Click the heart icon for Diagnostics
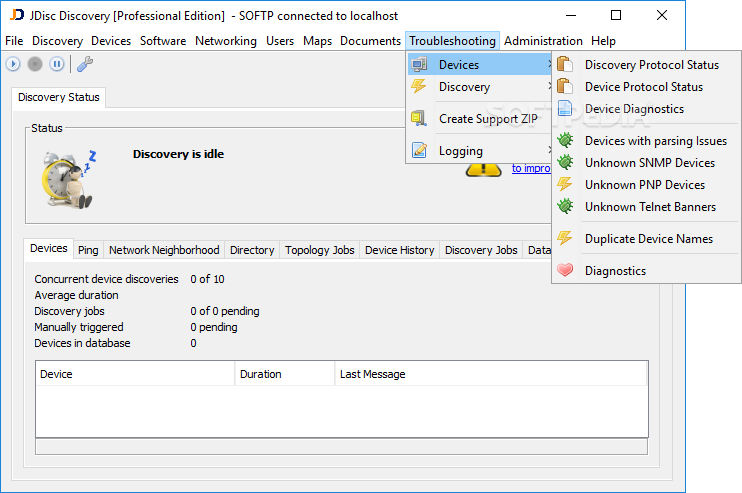Viewport: 742px width, 493px height. (x=565, y=270)
